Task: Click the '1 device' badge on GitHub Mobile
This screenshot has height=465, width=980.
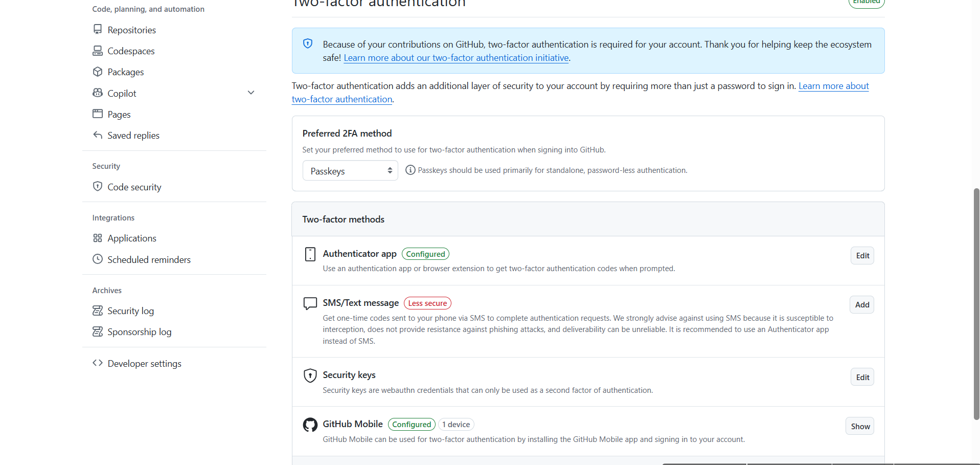Action: click(x=456, y=425)
